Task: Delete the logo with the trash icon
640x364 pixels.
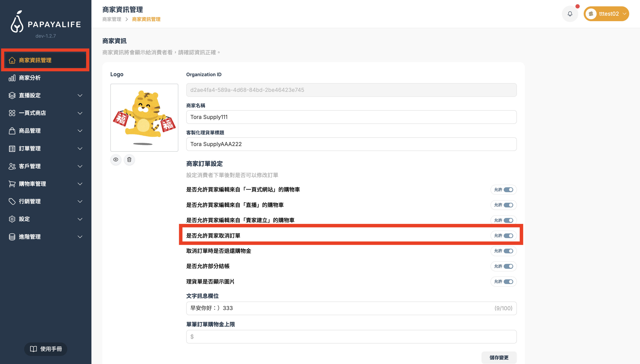Action: click(x=129, y=160)
